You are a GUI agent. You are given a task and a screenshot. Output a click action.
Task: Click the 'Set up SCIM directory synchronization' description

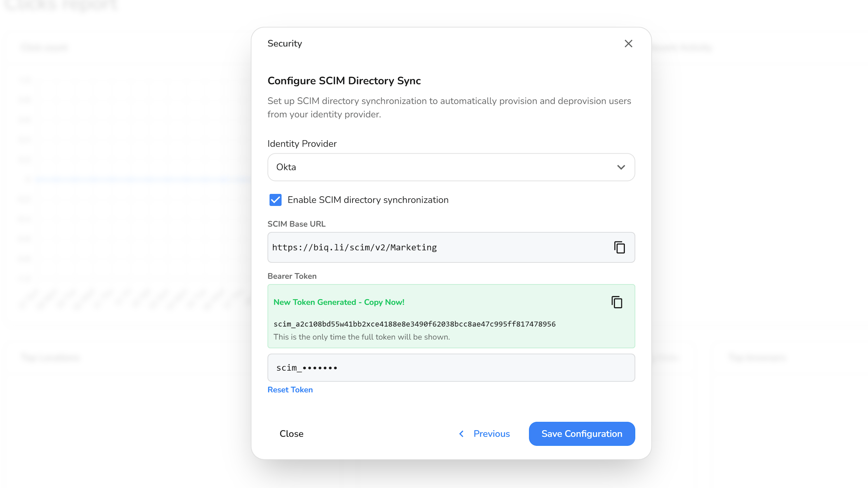[x=449, y=108]
